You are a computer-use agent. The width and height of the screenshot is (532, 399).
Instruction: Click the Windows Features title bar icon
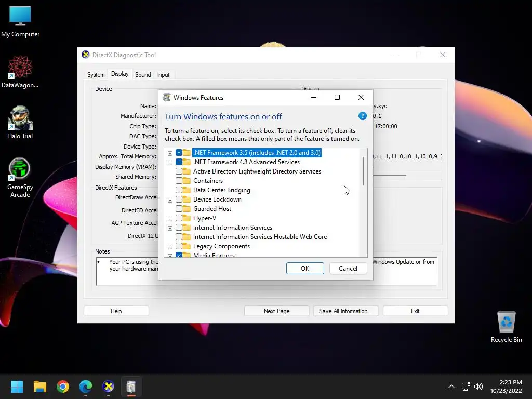click(167, 97)
